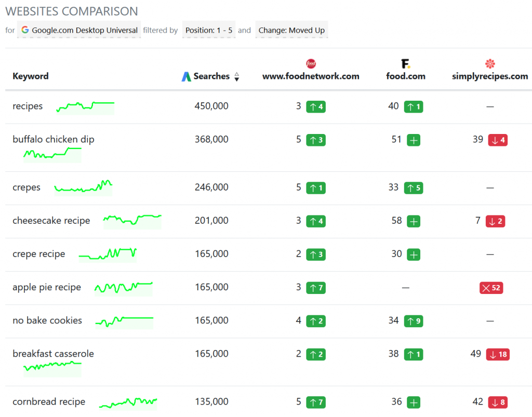Click red down 18 badge for breakfast casserole
532x417 pixels.
tap(498, 355)
